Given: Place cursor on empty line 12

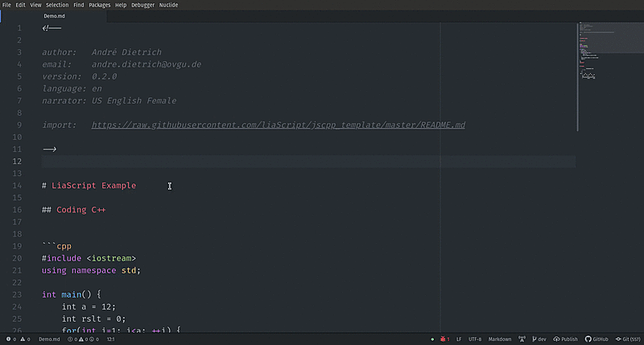Looking at the screenshot, I should pos(308,161).
